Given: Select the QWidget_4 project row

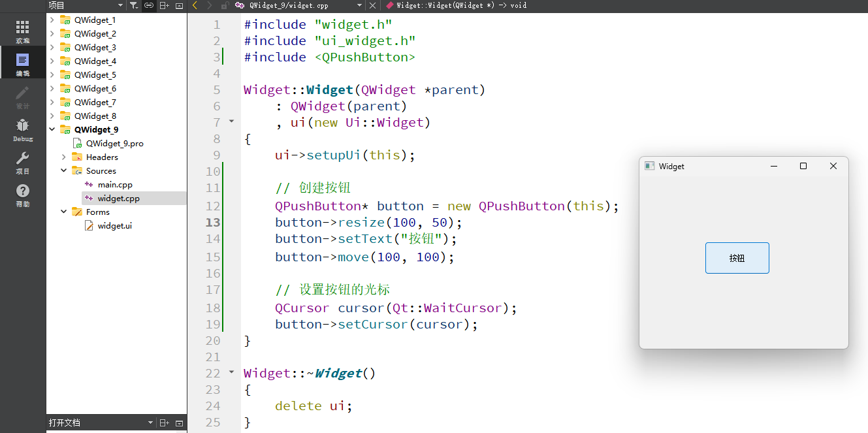Looking at the screenshot, I should (116, 61).
